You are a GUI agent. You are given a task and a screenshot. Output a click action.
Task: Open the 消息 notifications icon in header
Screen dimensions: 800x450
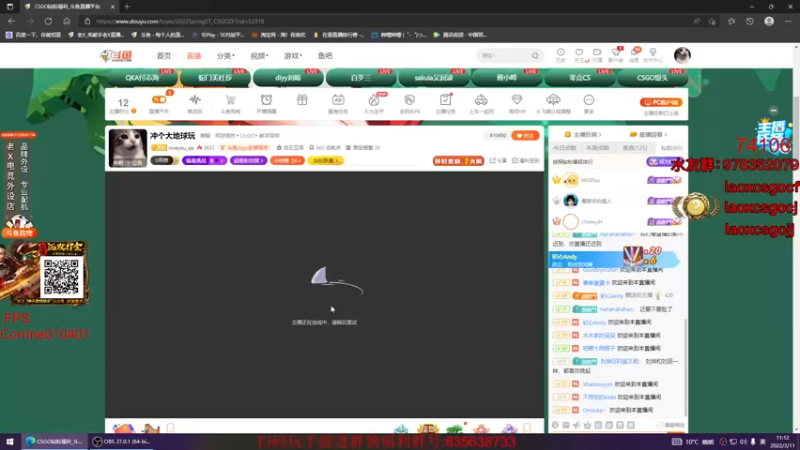(x=634, y=53)
